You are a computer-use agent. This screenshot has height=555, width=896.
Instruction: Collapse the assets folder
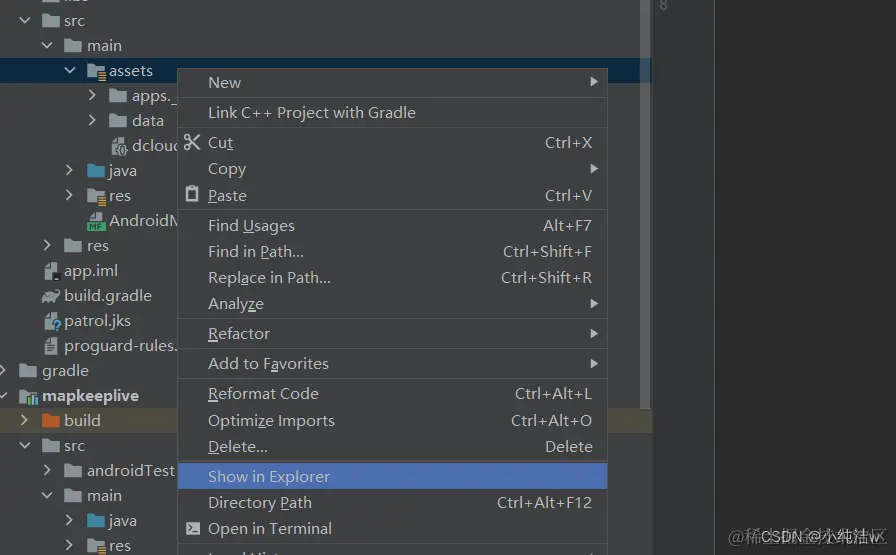70,70
